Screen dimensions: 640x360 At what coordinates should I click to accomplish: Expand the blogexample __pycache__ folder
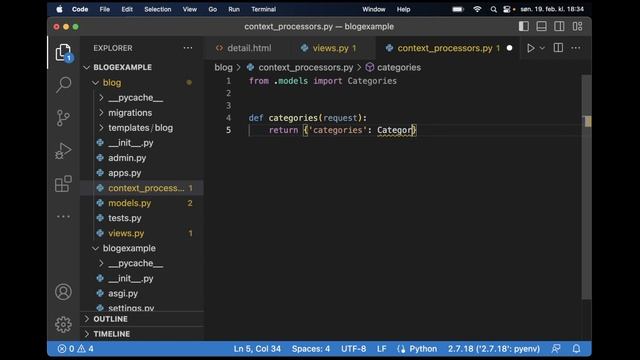click(x=101, y=263)
